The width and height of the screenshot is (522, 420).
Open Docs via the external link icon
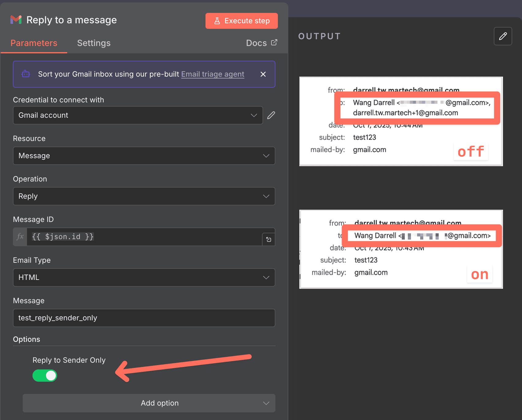click(274, 42)
